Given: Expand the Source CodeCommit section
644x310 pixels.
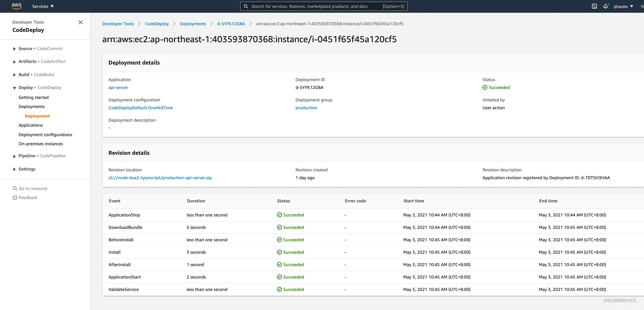Looking at the screenshot, I should click(14, 49).
